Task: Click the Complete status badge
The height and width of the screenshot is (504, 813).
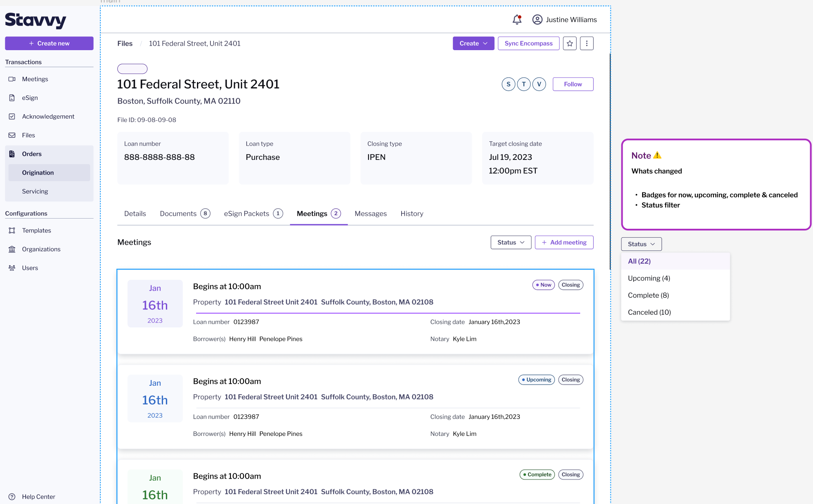Action: 537,475
